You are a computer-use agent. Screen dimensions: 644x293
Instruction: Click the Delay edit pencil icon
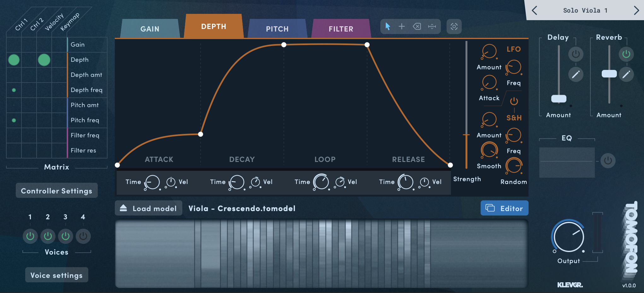(x=576, y=74)
